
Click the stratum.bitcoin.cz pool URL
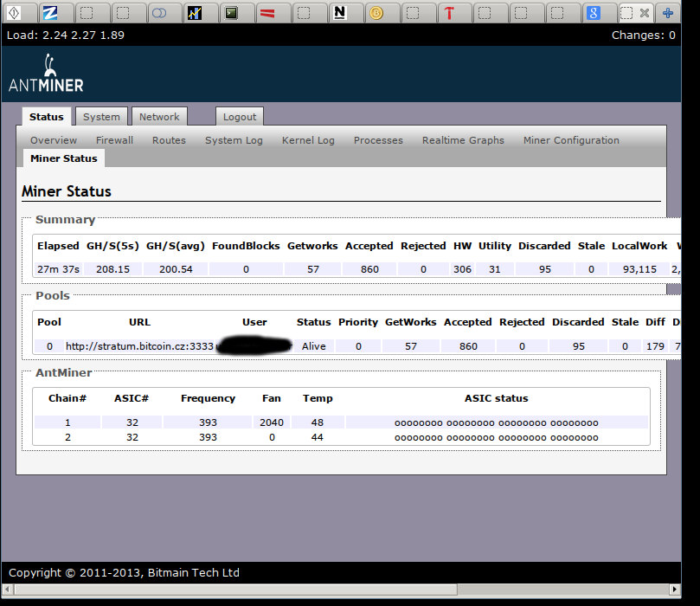coord(139,346)
